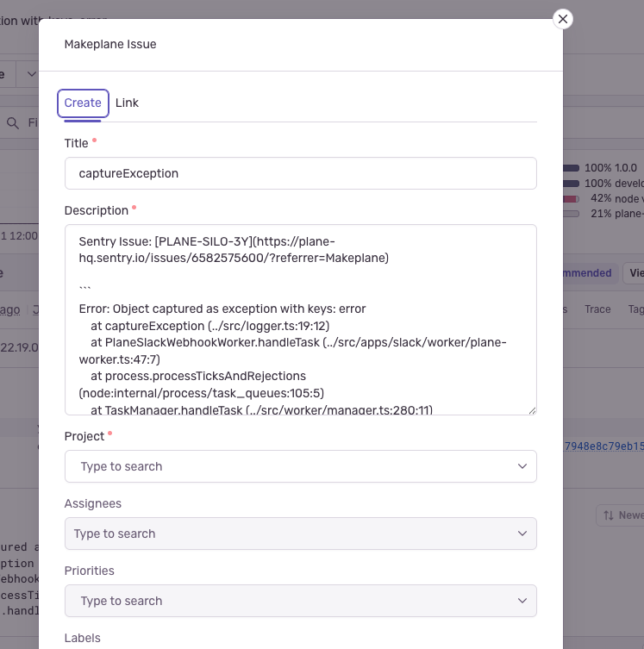Click the 'Priorities' field label

90,571
